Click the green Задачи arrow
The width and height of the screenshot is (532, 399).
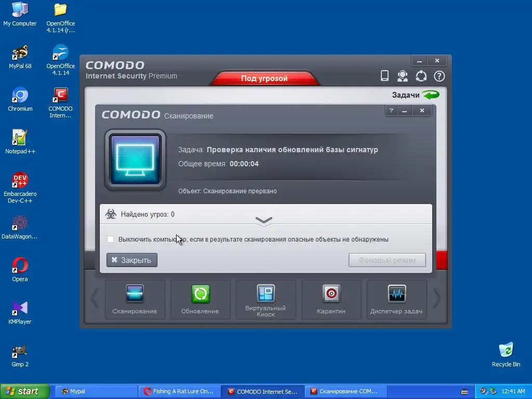[431, 95]
